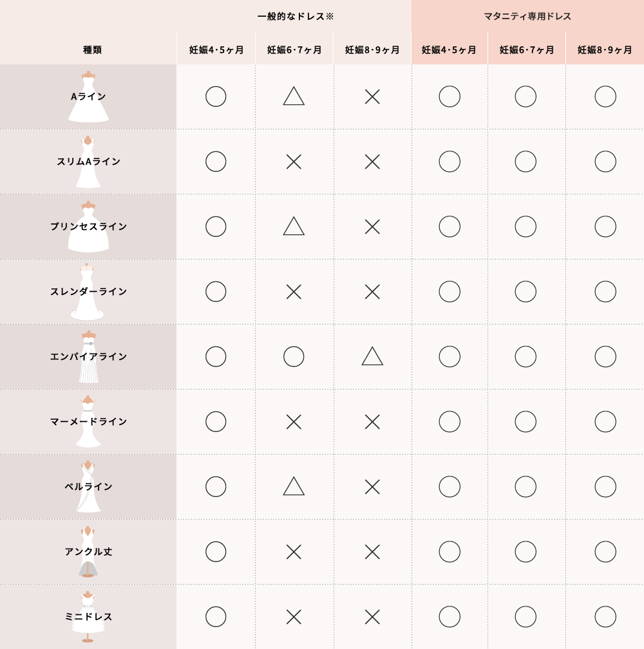Viewport: 644px width, 649px height.
Task: Select the プリンセスライン dress image
Action: 88,227
